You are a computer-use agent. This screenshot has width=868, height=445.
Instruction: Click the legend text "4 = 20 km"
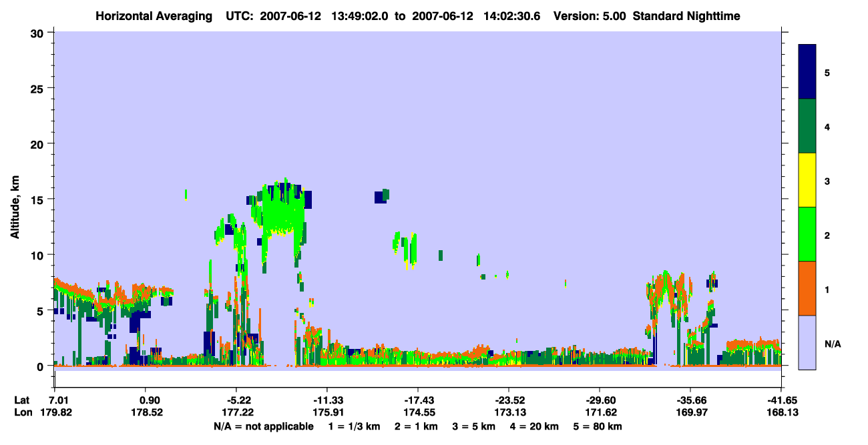coord(533,426)
